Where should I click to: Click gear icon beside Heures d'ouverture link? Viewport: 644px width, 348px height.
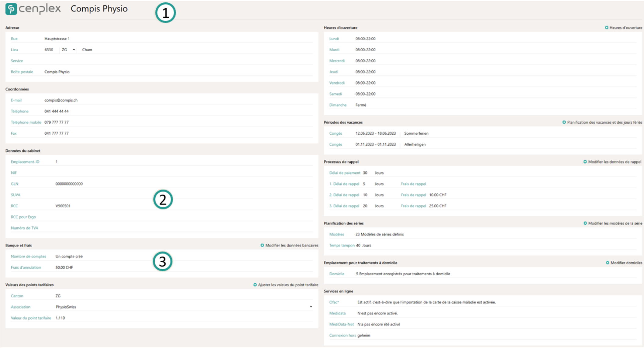click(x=606, y=27)
